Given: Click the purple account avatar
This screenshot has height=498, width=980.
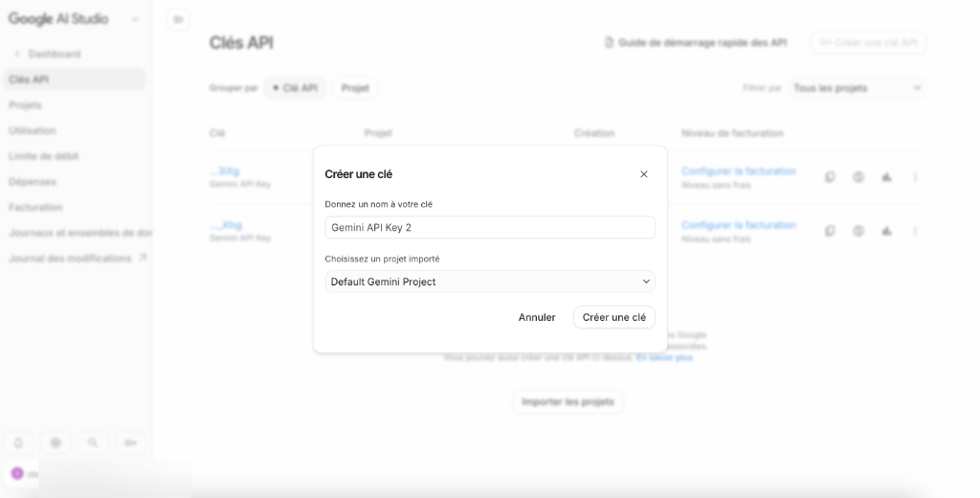Looking at the screenshot, I should [17, 474].
